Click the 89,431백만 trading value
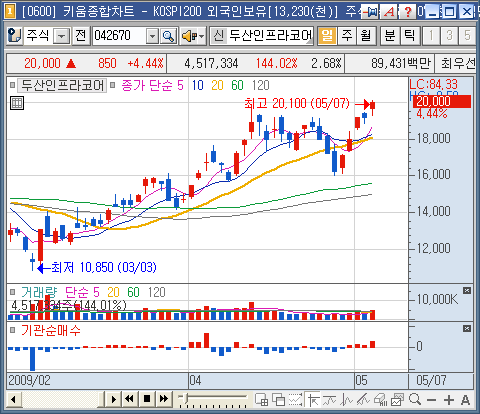The height and width of the screenshot is (414, 480). pos(401,63)
